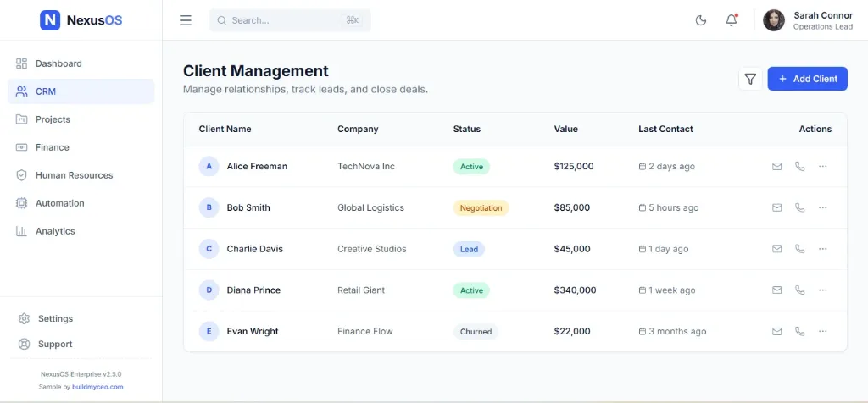
Task: Open the filter icon button
Action: pos(750,79)
